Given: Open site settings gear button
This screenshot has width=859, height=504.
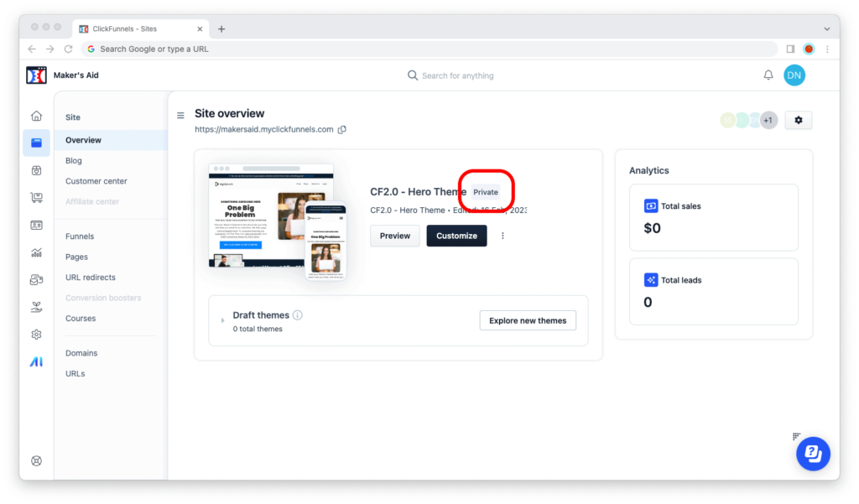Looking at the screenshot, I should [799, 120].
